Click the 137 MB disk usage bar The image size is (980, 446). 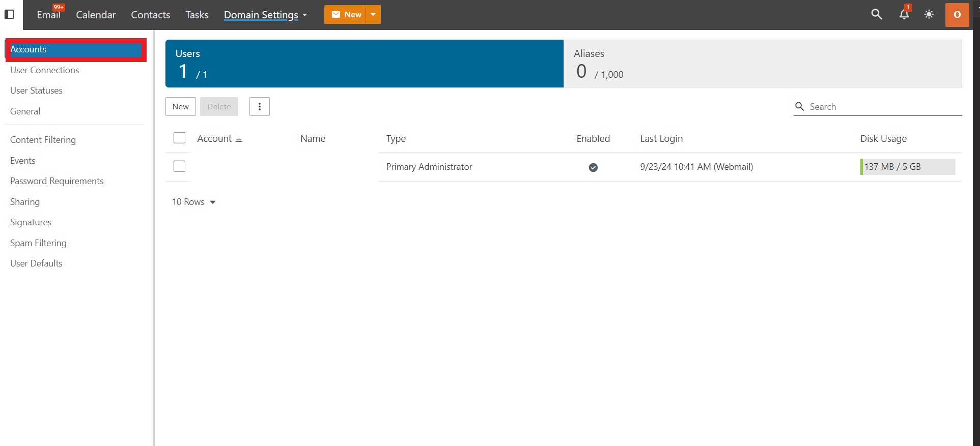click(x=908, y=167)
